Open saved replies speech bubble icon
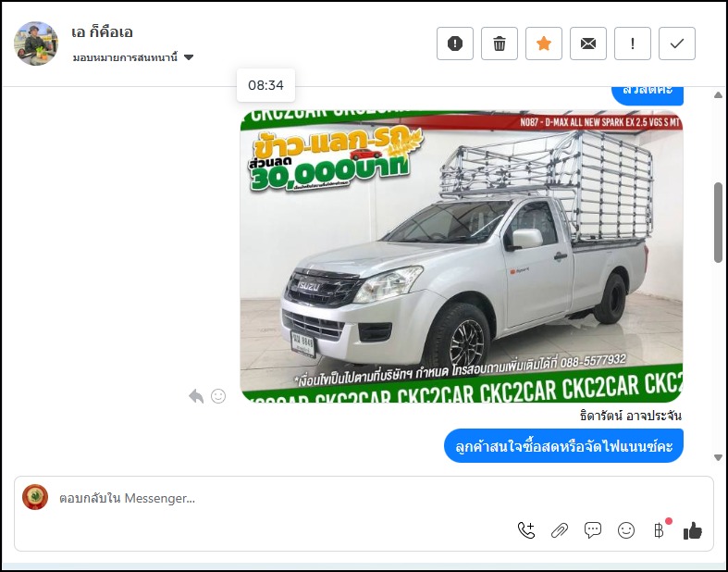Image resolution: width=728 pixels, height=572 pixels. coord(593,530)
